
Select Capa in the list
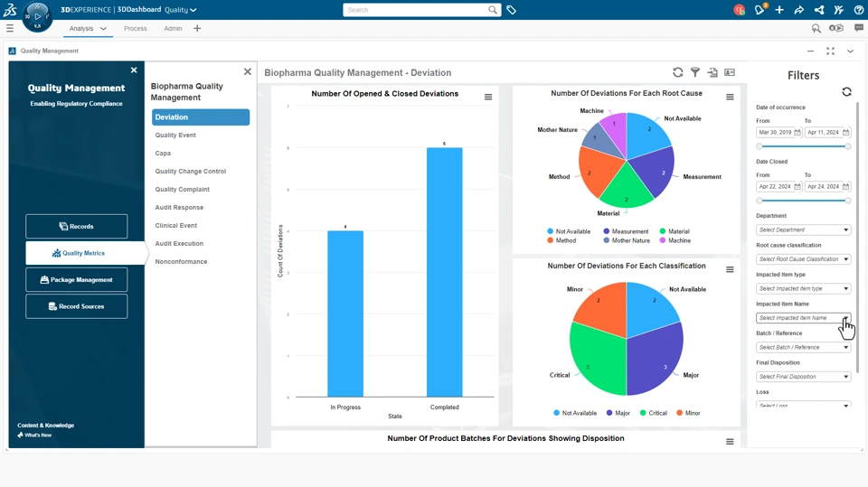click(x=163, y=154)
